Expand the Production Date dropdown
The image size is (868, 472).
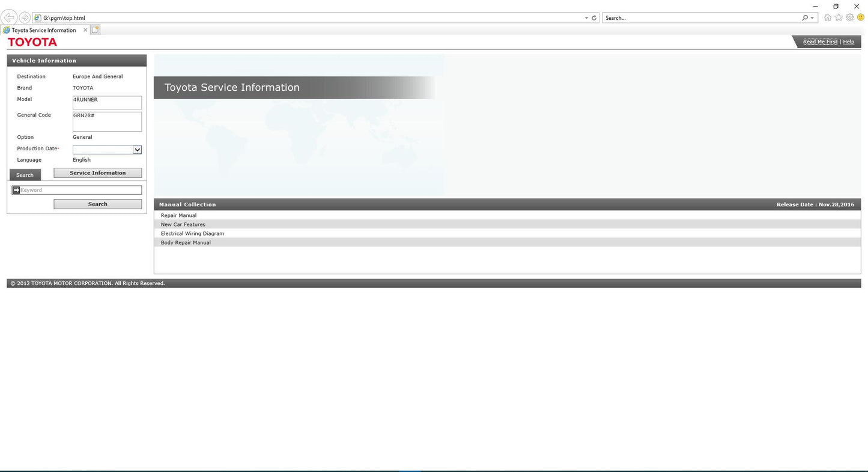point(137,150)
